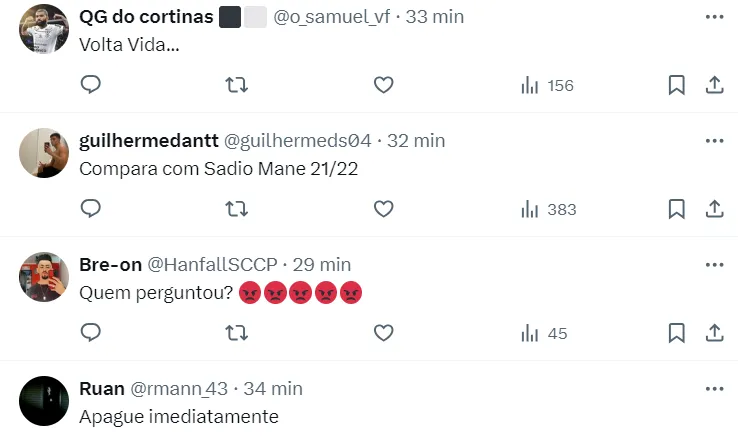The image size is (738, 447).
Task: Reply to the Sadio Mane comparison tweet
Action: point(91,209)
